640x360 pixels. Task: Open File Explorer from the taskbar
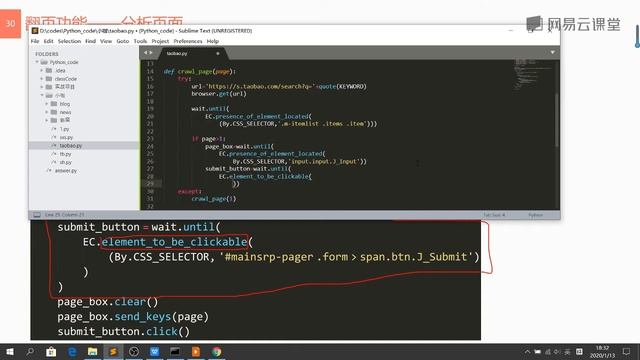93,351
